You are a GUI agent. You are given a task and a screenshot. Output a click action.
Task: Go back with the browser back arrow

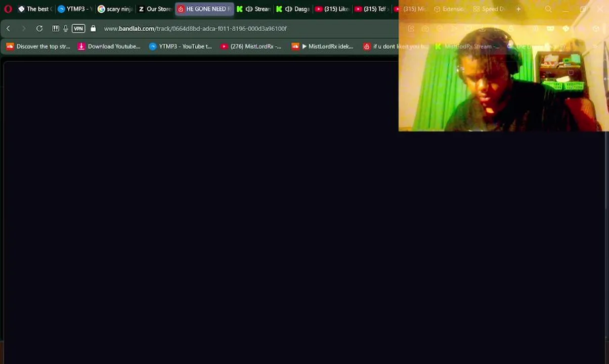[8, 29]
